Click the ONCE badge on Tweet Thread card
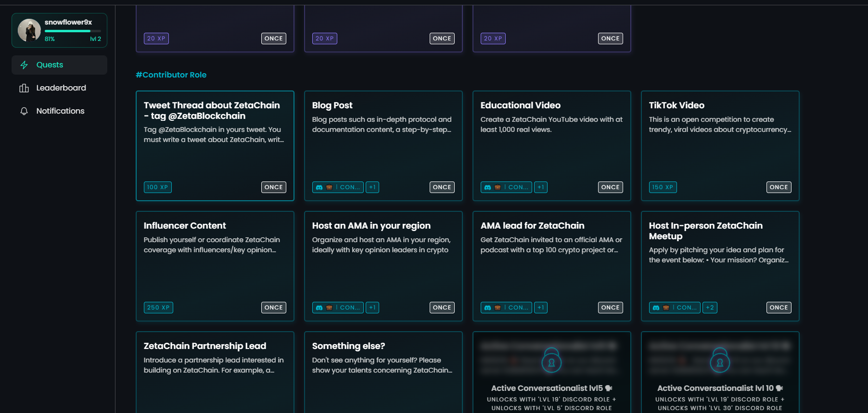The height and width of the screenshot is (413, 868). pyautogui.click(x=274, y=187)
